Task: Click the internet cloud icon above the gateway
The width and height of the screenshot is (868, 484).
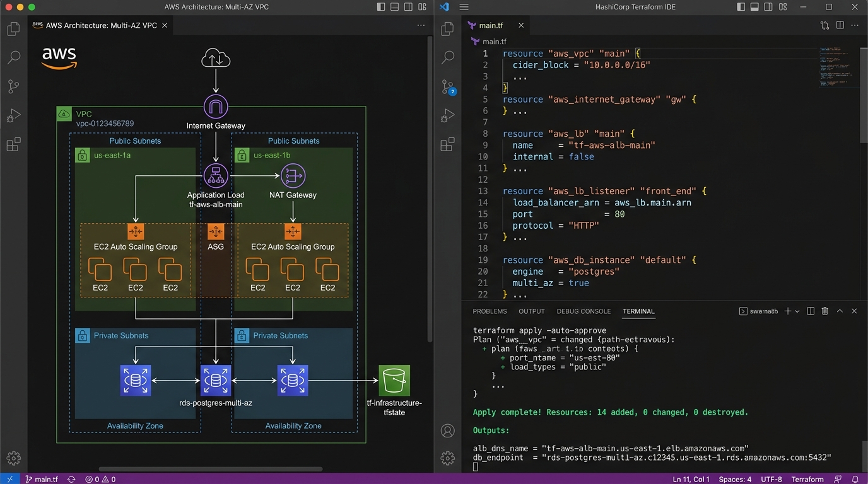Action: coord(216,59)
